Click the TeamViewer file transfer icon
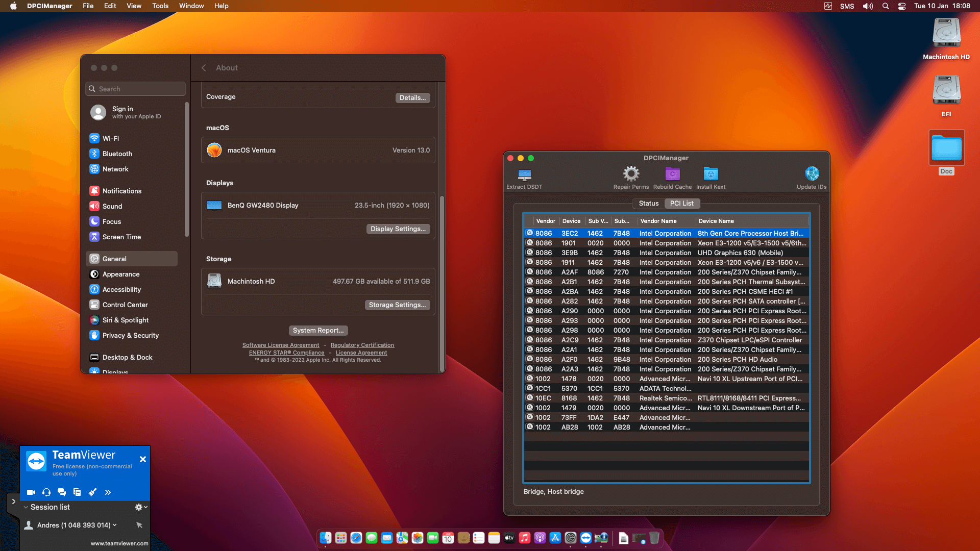980x551 pixels. click(77, 492)
